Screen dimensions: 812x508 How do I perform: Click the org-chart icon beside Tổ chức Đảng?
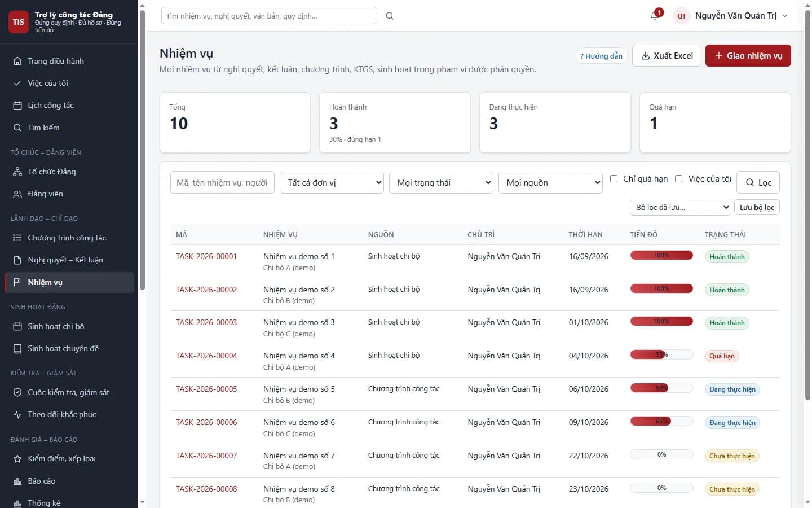(17, 172)
